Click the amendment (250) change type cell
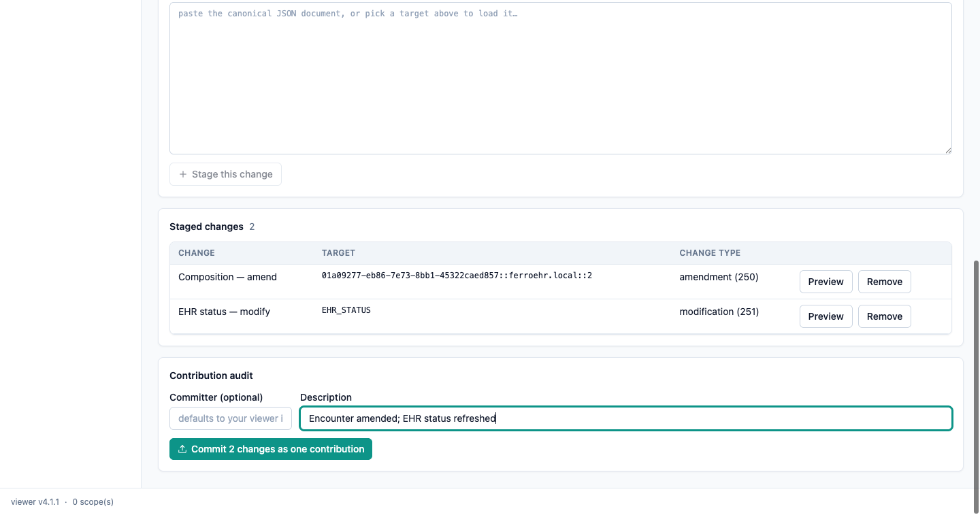The image size is (980, 515). pos(719,277)
